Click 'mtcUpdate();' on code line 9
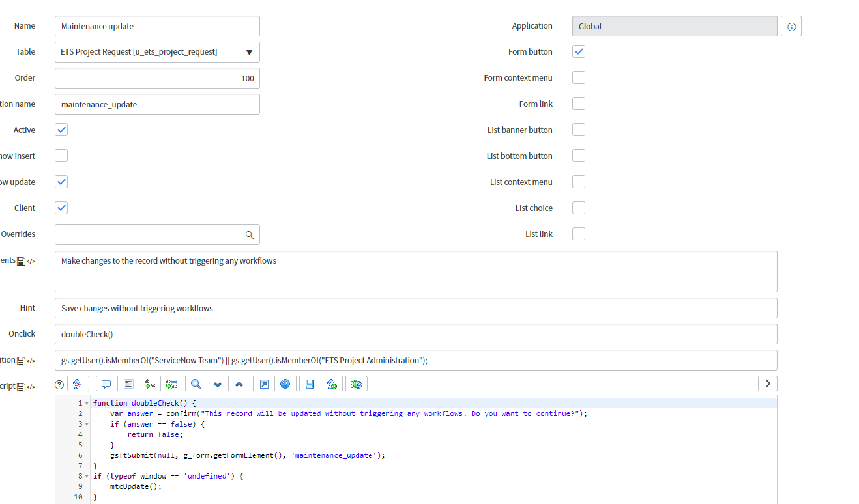The image size is (859, 504). click(x=136, y=486)
